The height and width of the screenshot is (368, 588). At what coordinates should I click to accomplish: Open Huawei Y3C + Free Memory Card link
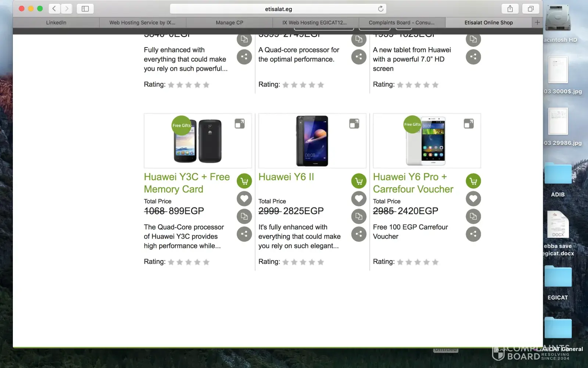(187, 183)
